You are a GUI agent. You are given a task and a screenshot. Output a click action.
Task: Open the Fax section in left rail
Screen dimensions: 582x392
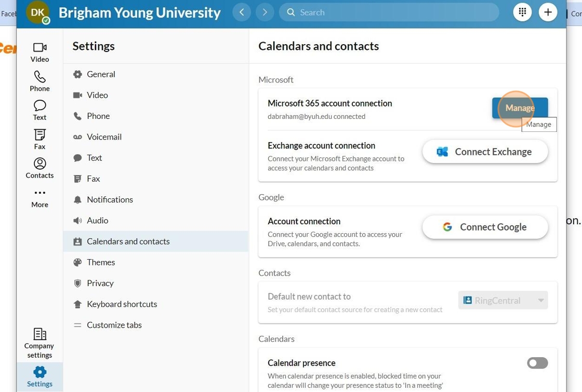[x=39, y=140]
